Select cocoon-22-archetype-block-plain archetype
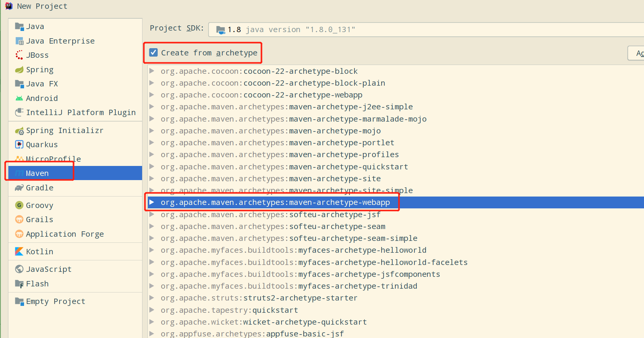 coord(396,83)
